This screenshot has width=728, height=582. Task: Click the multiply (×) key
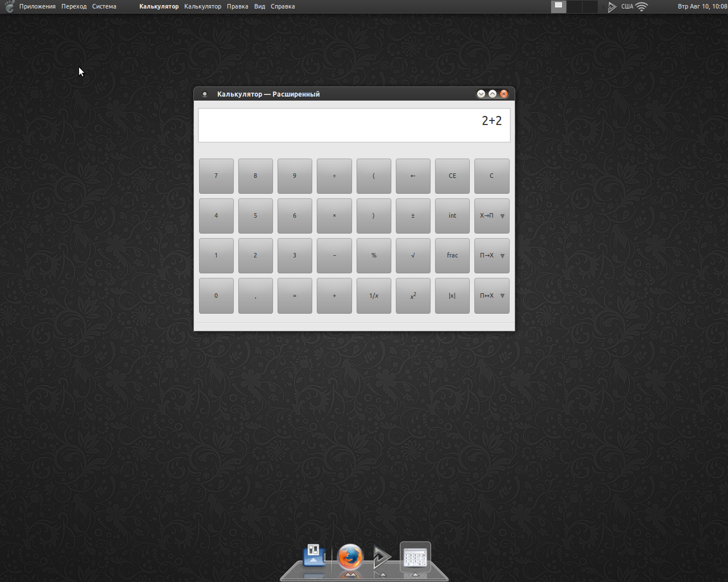click(334, 216)
